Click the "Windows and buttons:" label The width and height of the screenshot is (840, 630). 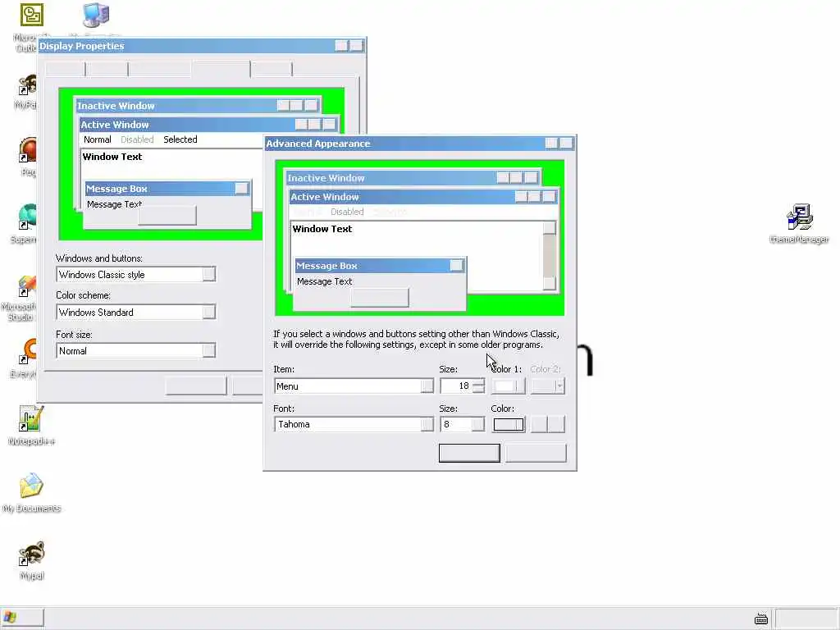(99, 258)
